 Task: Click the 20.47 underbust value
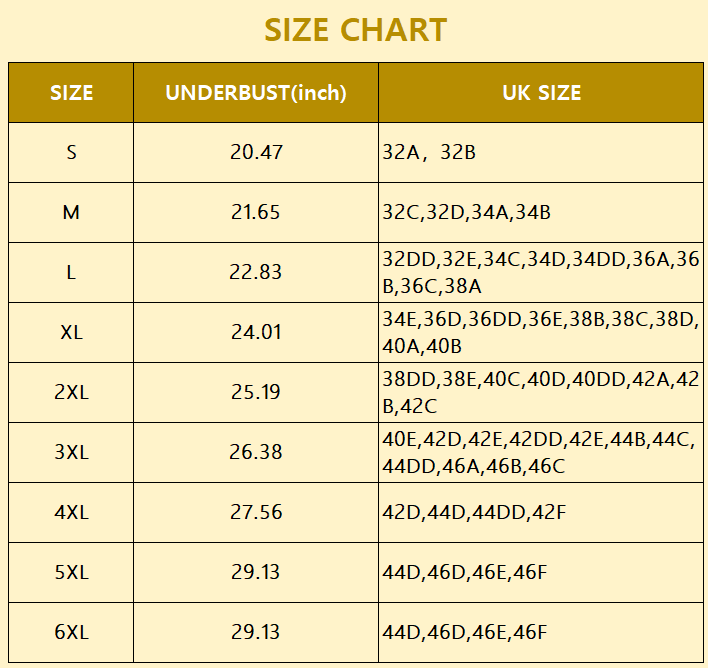coord(256,153)
